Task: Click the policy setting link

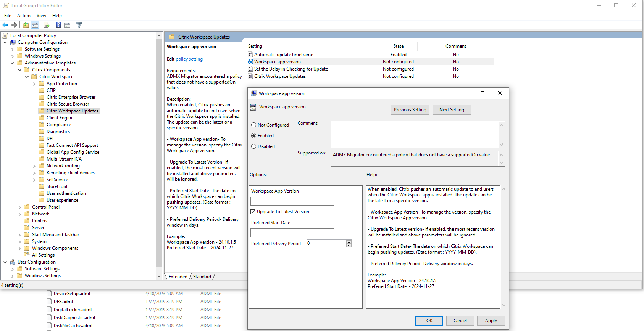Action: [x=189, y=59]
